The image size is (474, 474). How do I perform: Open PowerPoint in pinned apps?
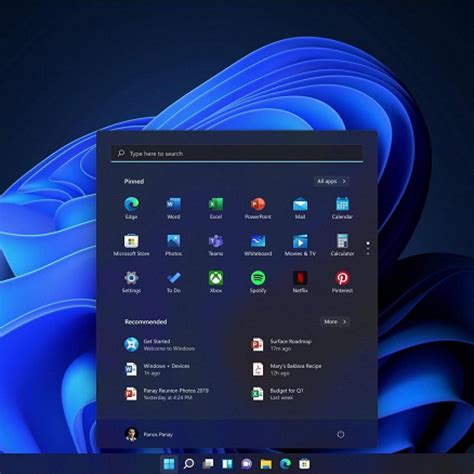[258, 208]
